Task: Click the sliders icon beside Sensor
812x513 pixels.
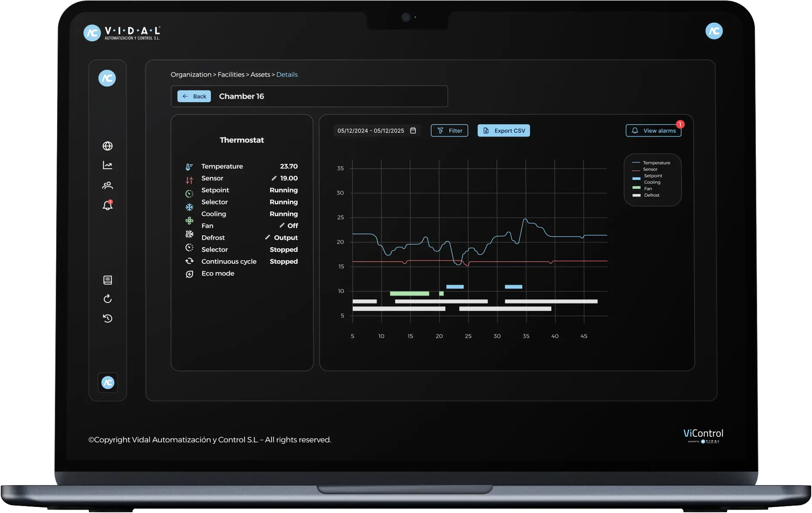Action: 189,180
